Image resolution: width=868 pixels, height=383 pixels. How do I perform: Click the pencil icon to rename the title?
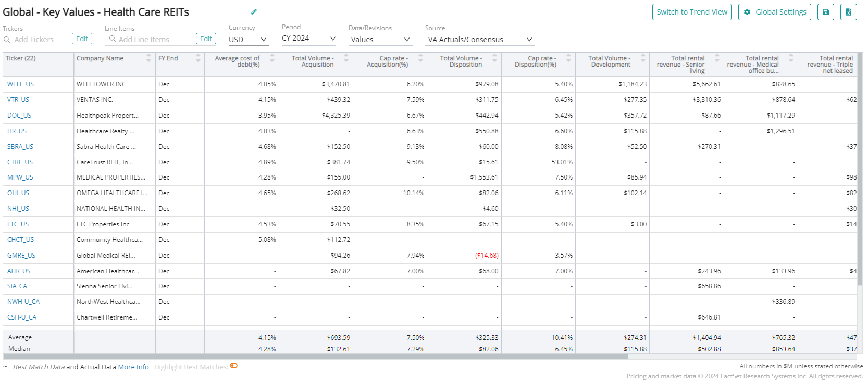(x=254, y=12)
